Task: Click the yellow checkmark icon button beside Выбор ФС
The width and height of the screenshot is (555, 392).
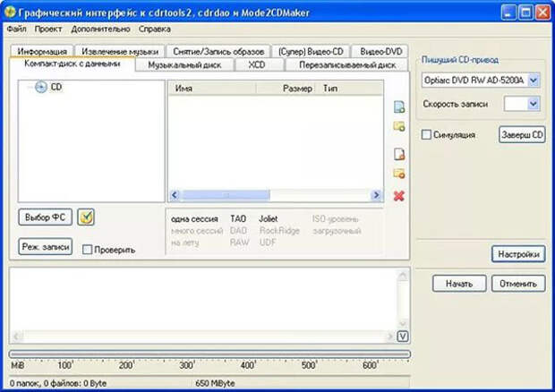Action: pos(86,217)
